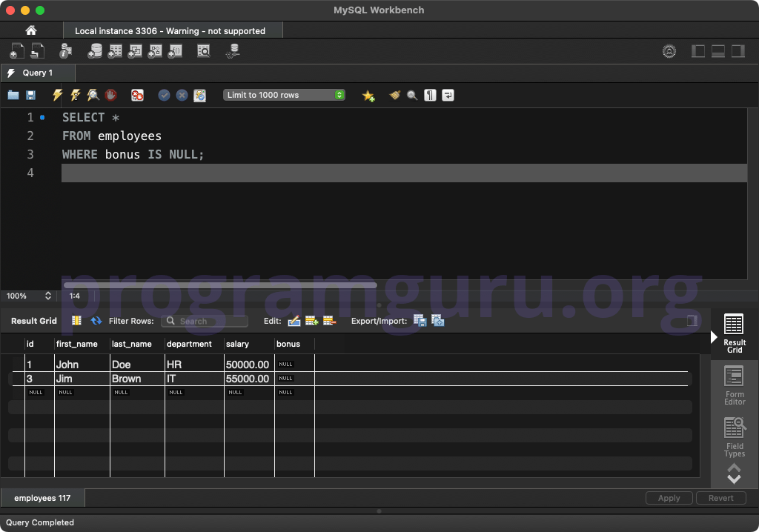The height and width of the screenshot is (532, 759).
Task: Toggle word wrapping in editor
Action: 448,95
